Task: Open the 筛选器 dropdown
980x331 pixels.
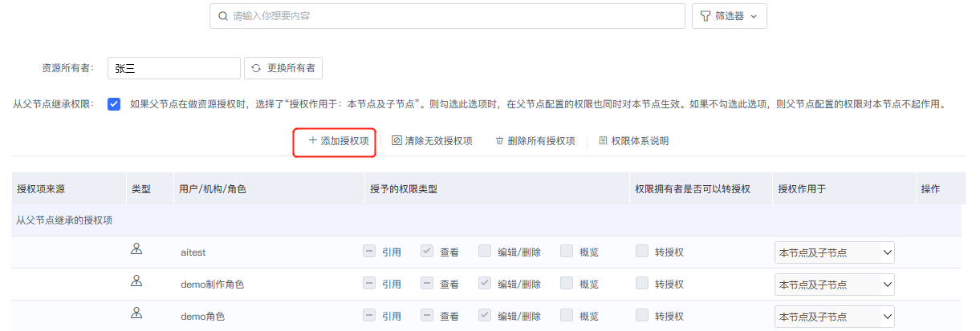Action: pos(730,16)
